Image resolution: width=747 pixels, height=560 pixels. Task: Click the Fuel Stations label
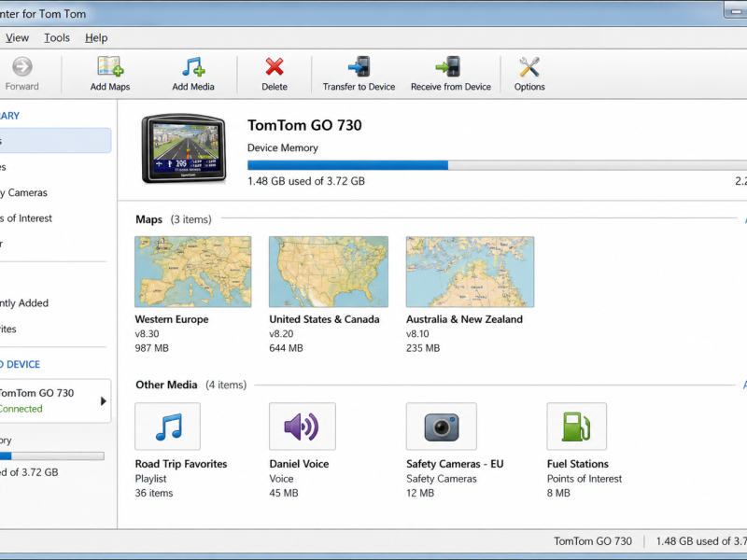pyautogui.click(x=577, y=464)
